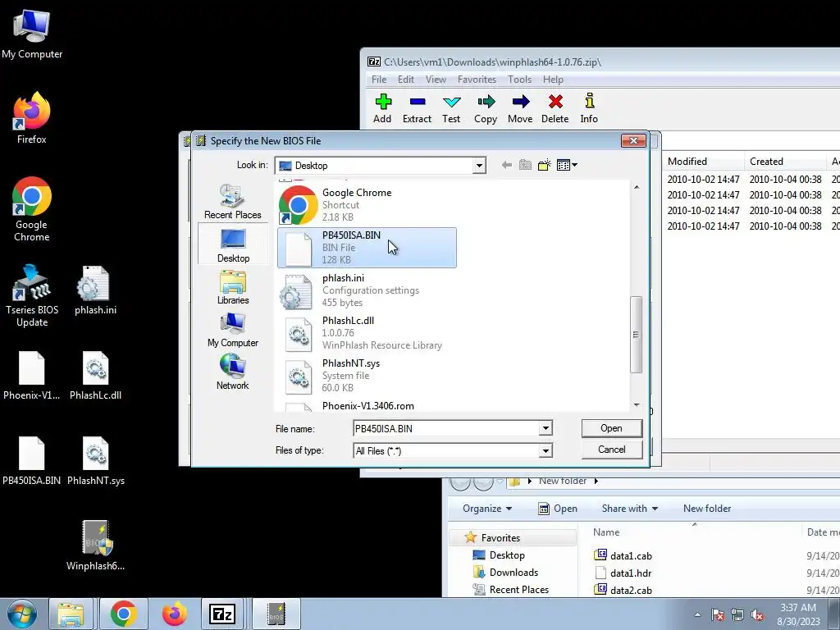Select Libraries in dialog places bar
The image size is (840, 630).
(233, 288)
